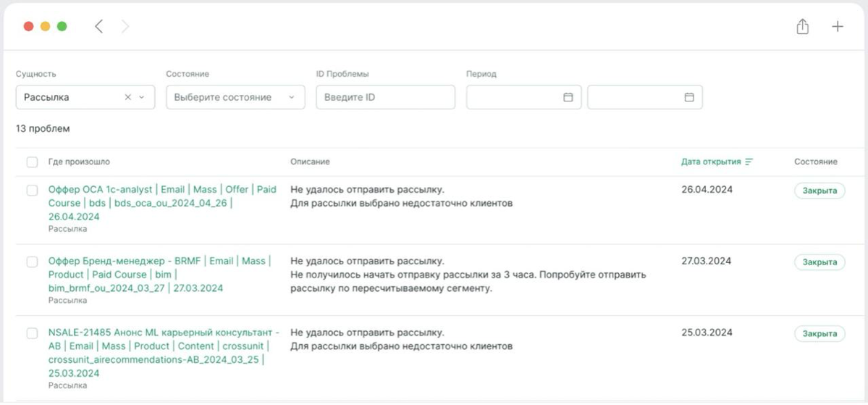Screen dimensions: 868x405
Task: Expand the Сущность dropdown
Action: point(142,97)
